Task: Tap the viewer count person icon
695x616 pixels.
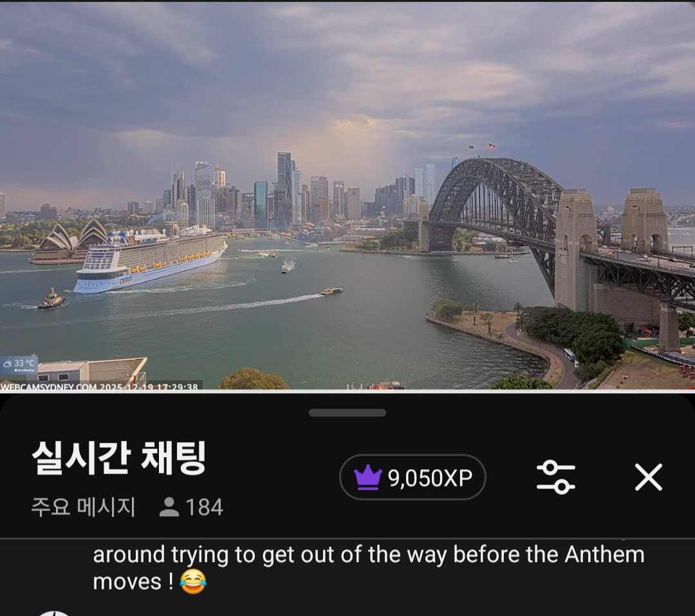Action: pyautogui.click(x=169, y=507)
